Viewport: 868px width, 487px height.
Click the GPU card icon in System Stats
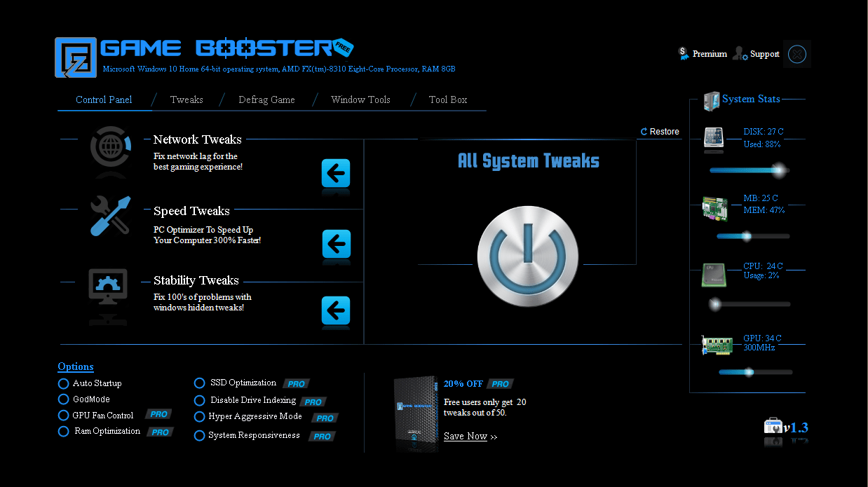(716, 345)
